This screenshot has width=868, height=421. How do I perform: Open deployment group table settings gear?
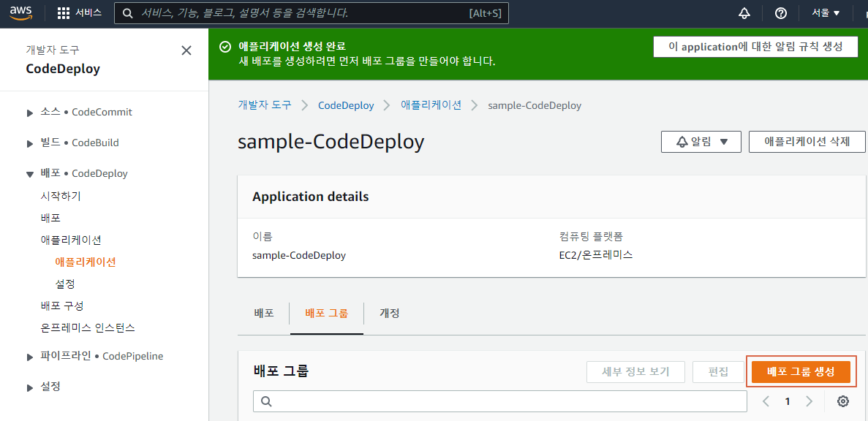click(x=843, y=401)
